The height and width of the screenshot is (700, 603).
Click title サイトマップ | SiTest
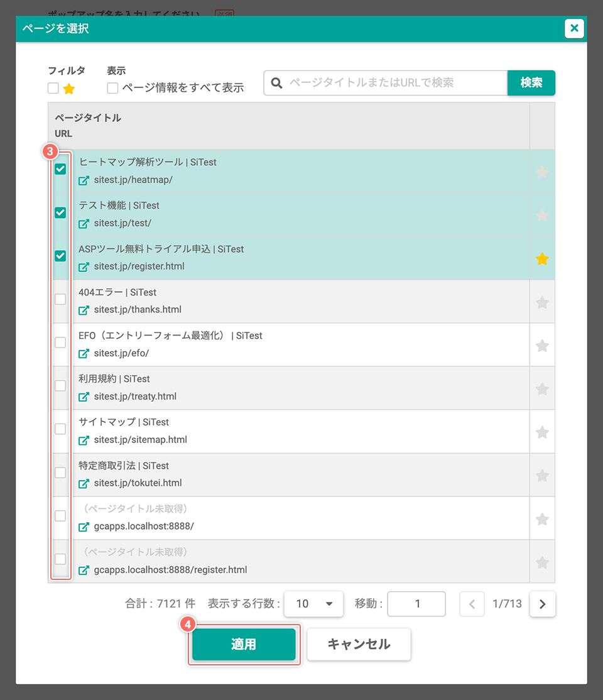pyautogui.click(x=124, y=422)
